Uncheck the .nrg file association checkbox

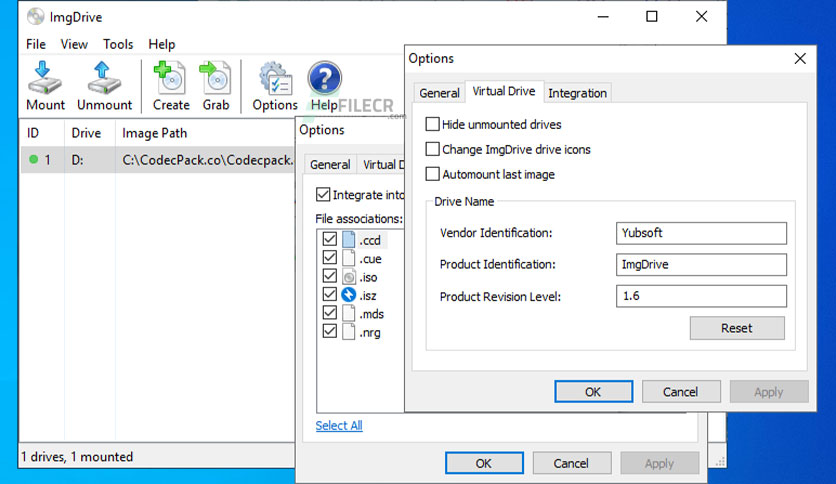tap(329, 331)
